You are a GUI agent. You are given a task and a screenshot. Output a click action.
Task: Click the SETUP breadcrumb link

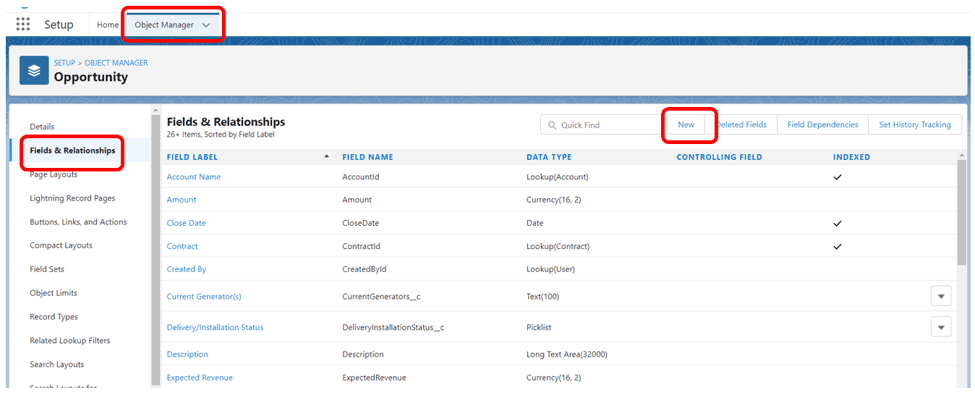point(65,63)
